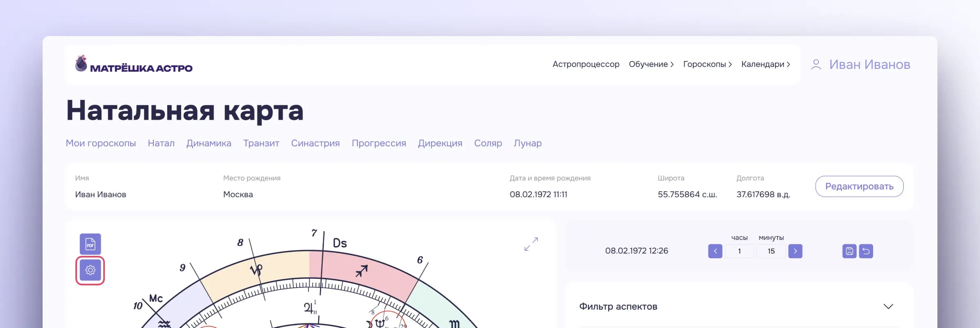Click house number 6 label
Screen dimensions: 980x328
pyautogui.click(x=420, y=260)
